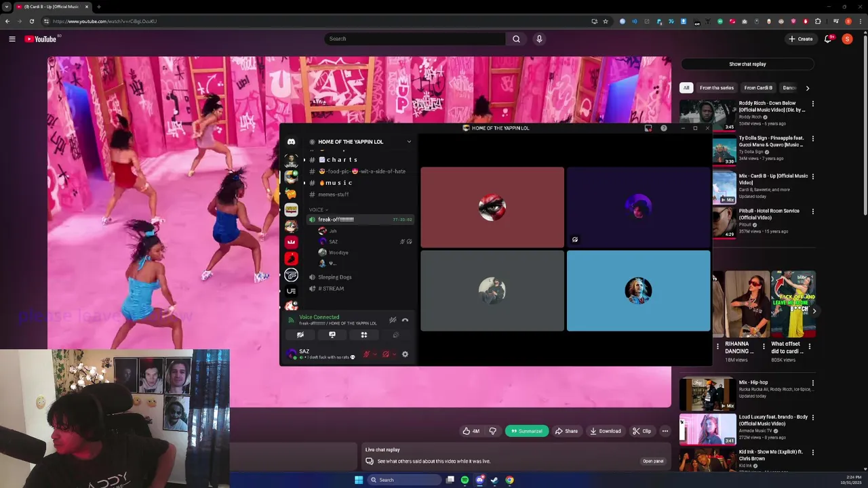Focus the red eye avatar video tile

coord(492,207)
